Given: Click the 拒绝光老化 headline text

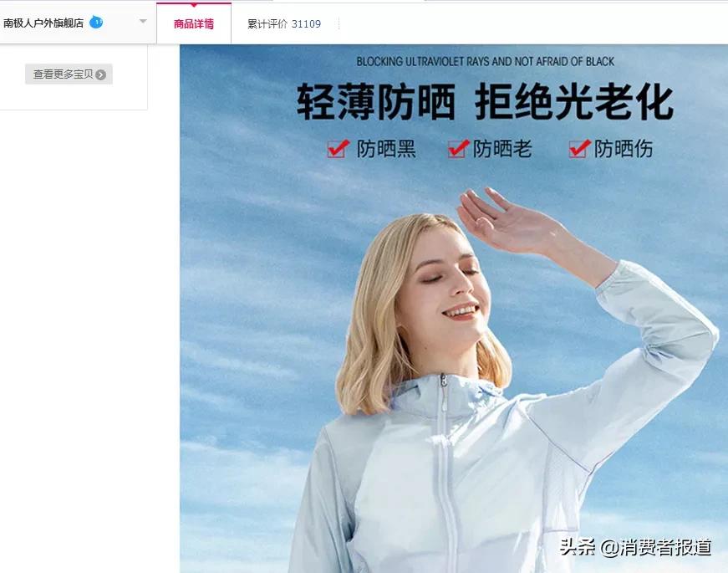Looking at the screenshot, I should click(x=574, y=102).
